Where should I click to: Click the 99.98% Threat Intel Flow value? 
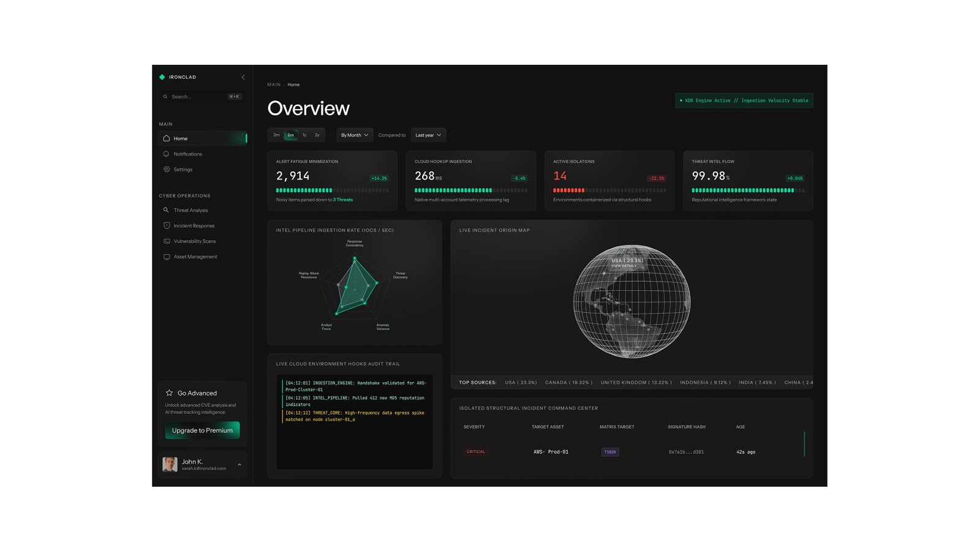(710, 176)
